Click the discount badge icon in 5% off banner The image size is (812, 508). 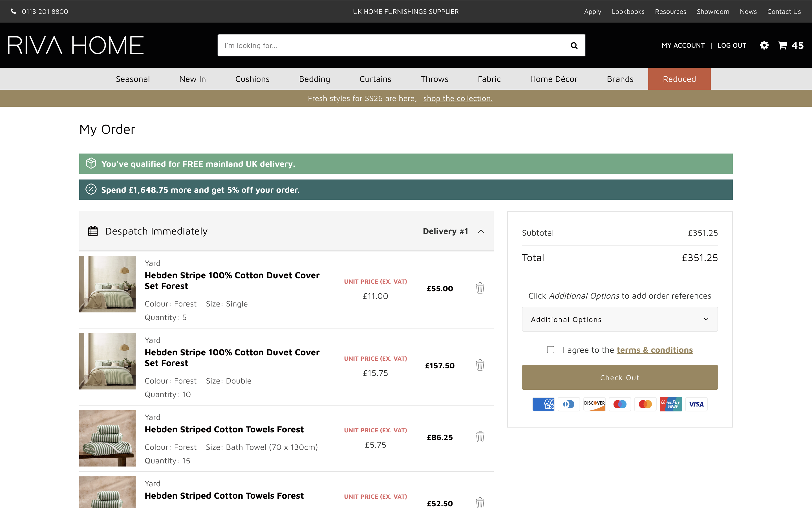tap(91, 189)
